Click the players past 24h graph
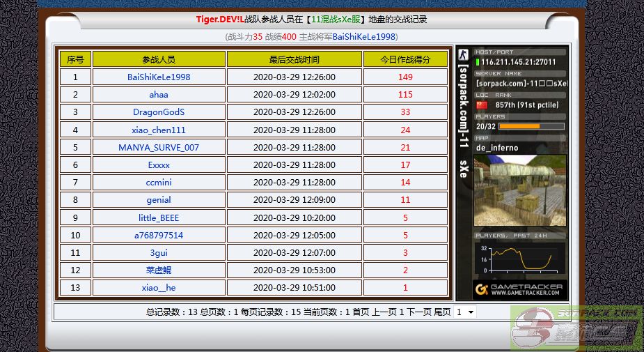Screen dimensions: 644x352 tap(520, 258)
